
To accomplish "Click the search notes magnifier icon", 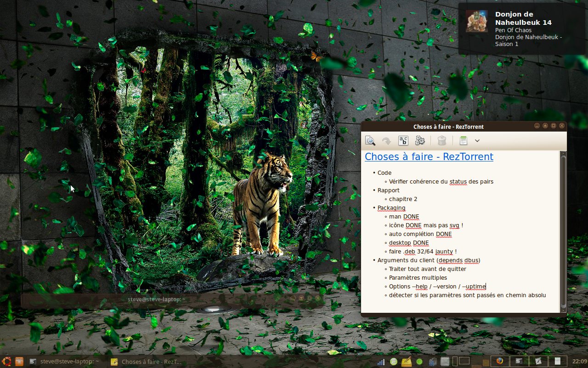I will coord(370,141).
